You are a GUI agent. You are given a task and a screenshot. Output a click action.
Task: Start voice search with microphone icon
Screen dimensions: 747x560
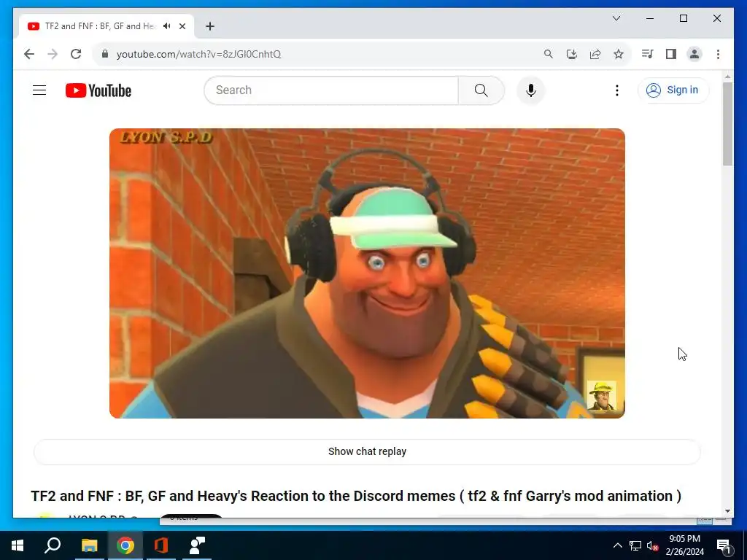pos(531,90)
